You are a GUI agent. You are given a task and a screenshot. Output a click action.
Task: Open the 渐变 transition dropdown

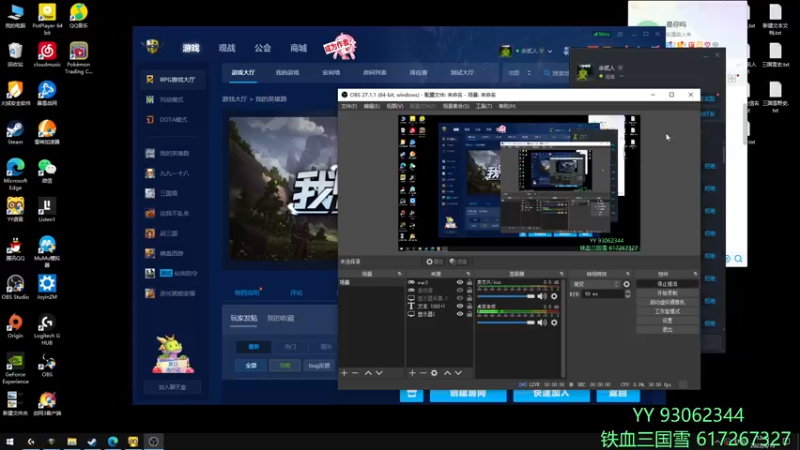596,284
